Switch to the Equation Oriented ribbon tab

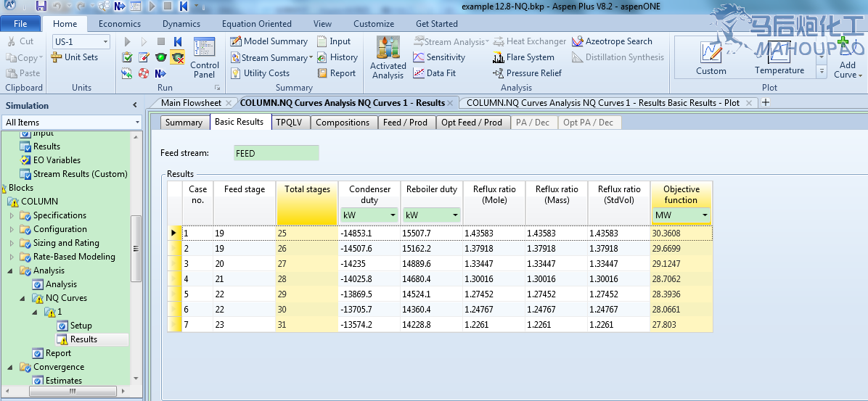(x=257, y=24)
